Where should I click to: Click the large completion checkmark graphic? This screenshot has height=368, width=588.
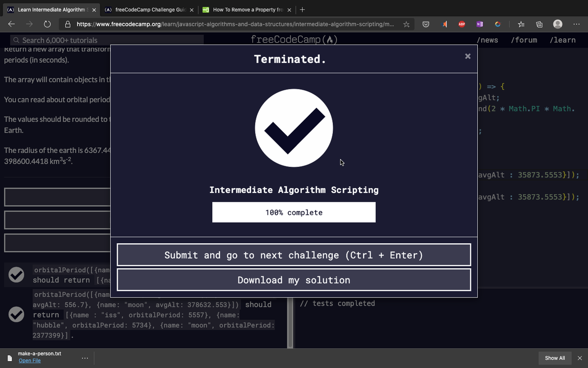click(294, 128)
